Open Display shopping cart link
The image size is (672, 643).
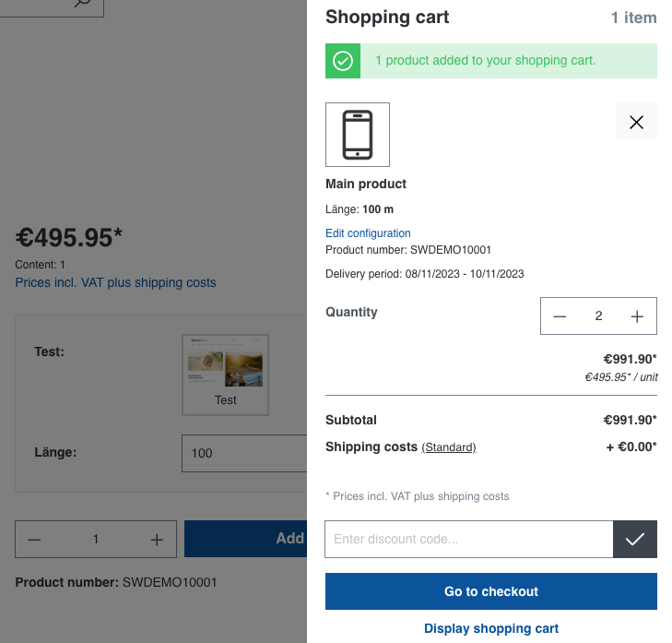491,628
